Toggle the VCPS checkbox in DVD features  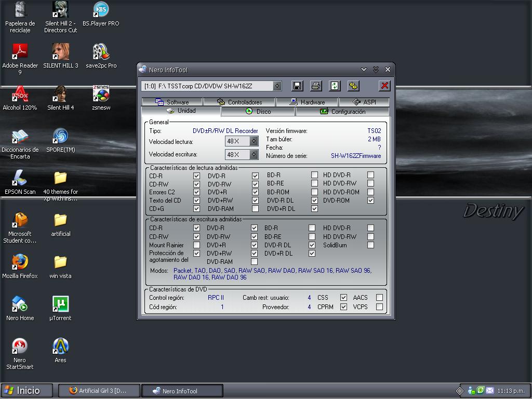[379, 307]
